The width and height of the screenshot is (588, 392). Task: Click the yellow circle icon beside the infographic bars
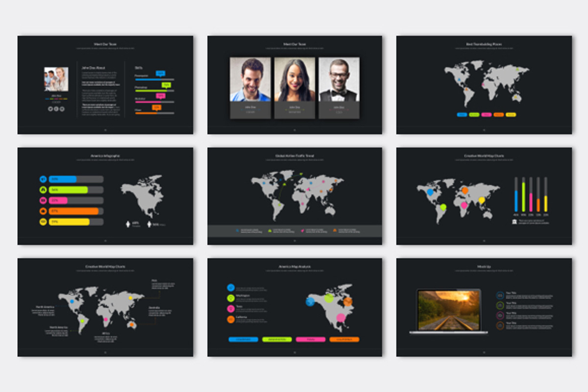coord(43,222)
